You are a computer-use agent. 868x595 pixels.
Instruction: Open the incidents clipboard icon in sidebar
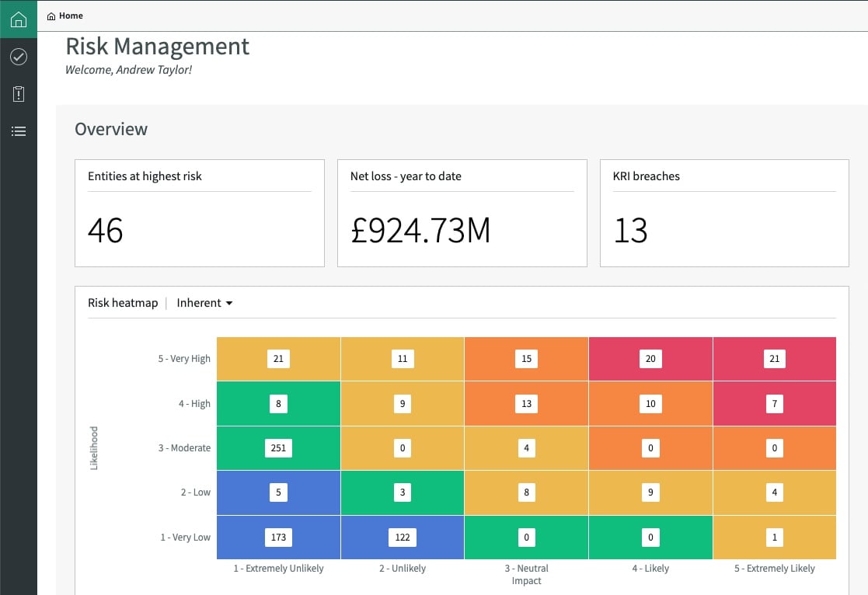coord(19,93)
